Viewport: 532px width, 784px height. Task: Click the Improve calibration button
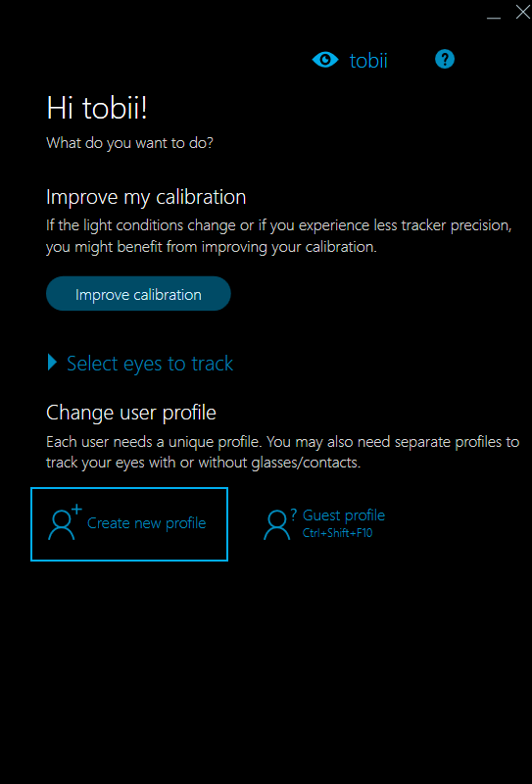(138, 293)
